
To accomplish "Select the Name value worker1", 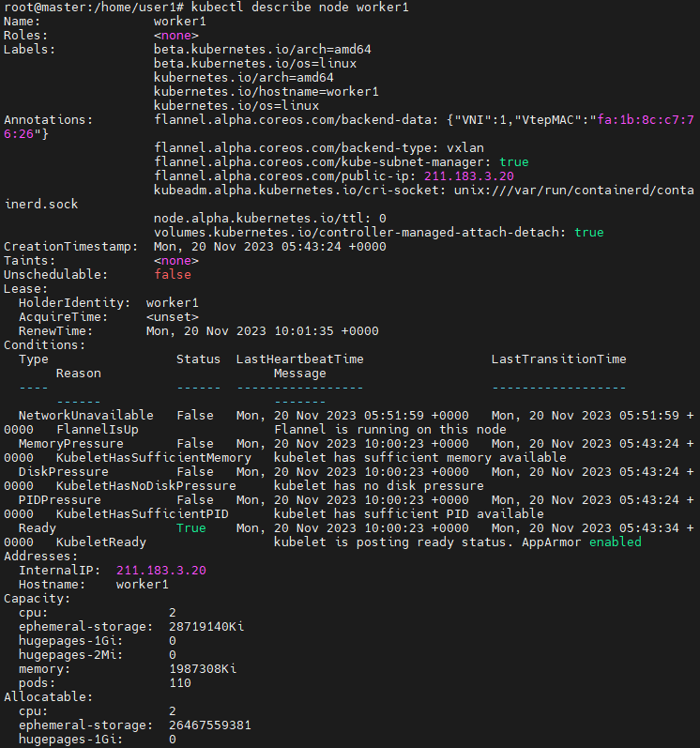I will tap(180, 22).
